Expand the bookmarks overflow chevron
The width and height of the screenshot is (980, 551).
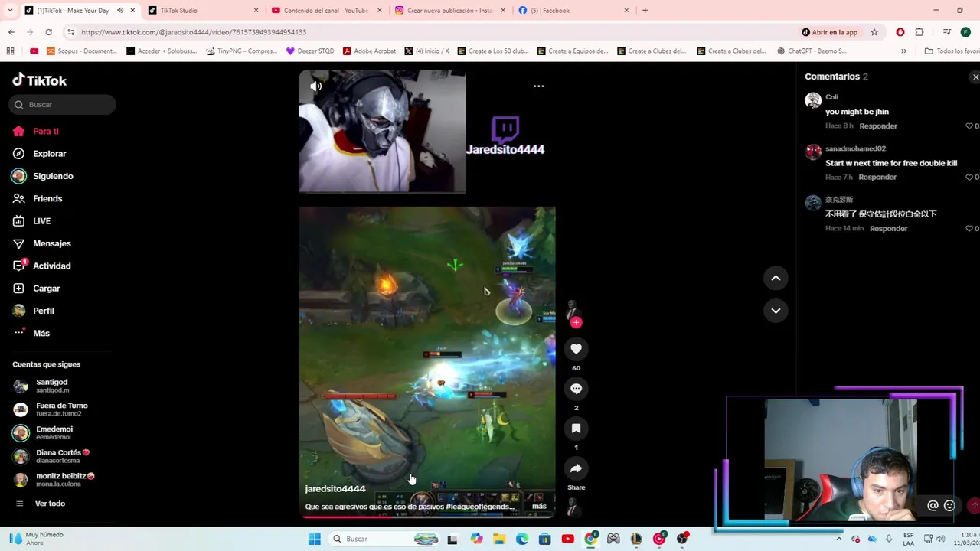tap(903, 51)
